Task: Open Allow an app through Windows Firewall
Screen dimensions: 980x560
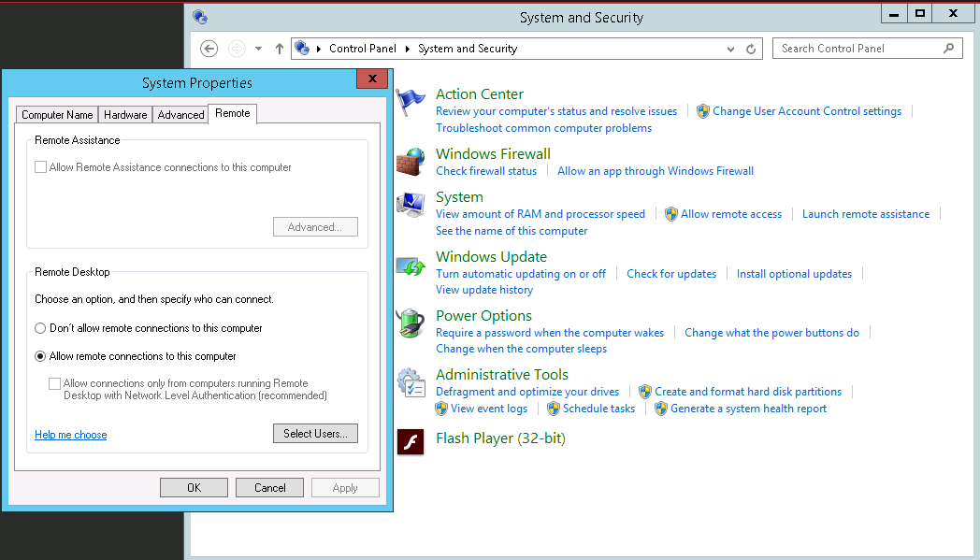Action: click(656, 171)
